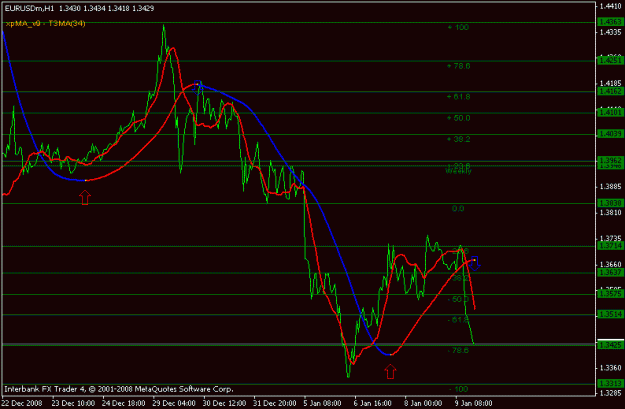The height and width of the screenshot is (409, 625).
Task: Click the 31 Dec 20:00 time label
Action: (274, 403)
